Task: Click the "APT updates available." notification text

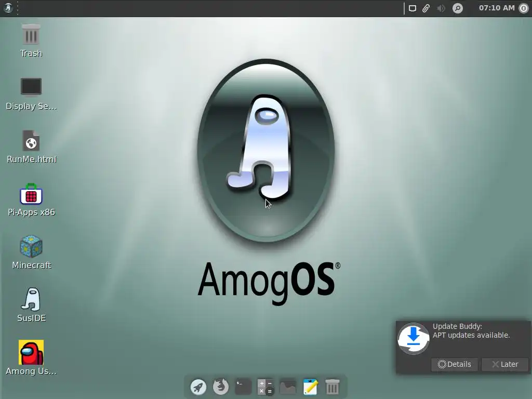Action: [471, 335]
